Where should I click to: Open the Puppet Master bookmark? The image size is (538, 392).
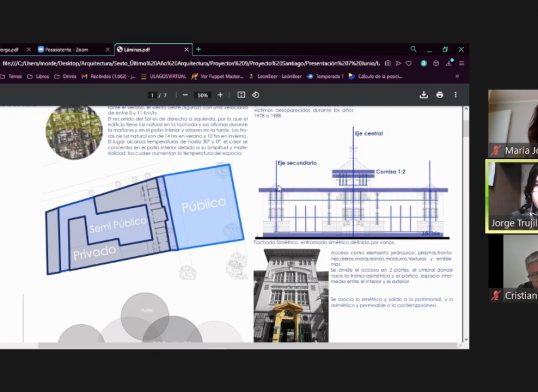pos(218,77)
